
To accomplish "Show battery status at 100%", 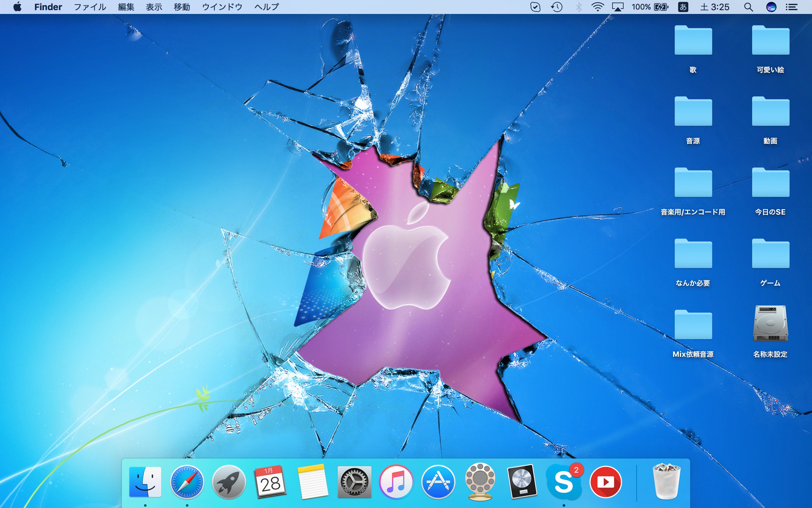I will [650, 7].
